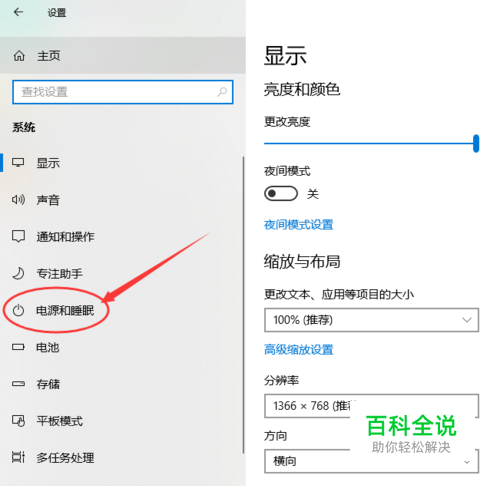
Task: Open the 主页 settings home
Action: [x=123, y=55]
